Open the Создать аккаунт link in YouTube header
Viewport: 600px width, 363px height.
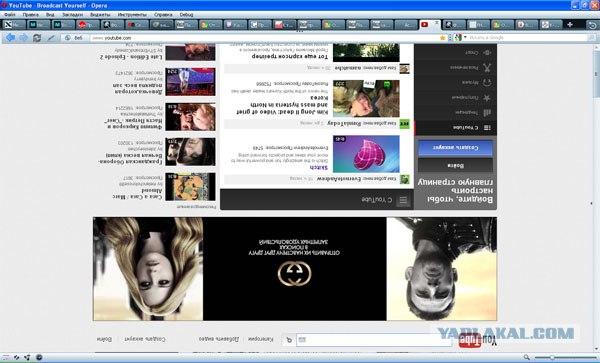tap(145, 339)
